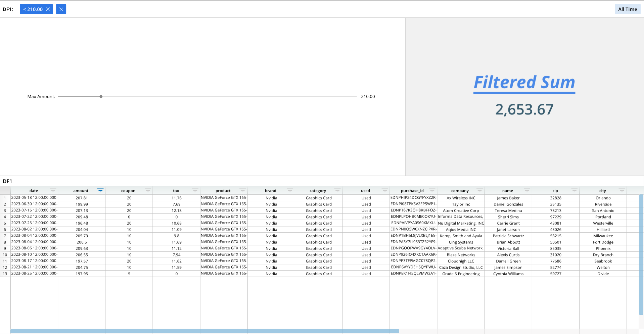This screenshot has height=334, width=644.
Task: Click the amount column header label
Action: 81,191
